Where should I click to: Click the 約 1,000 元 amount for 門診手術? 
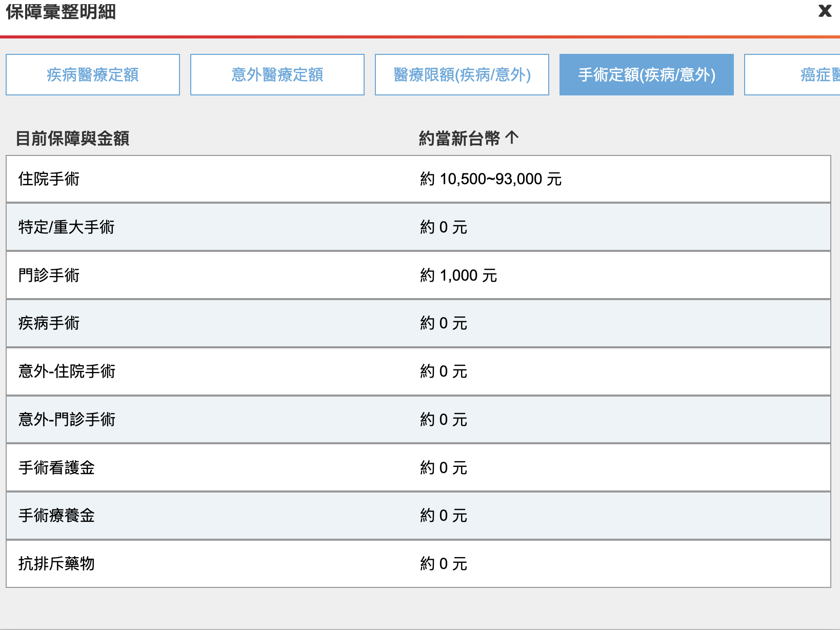(x=458, y=275)
